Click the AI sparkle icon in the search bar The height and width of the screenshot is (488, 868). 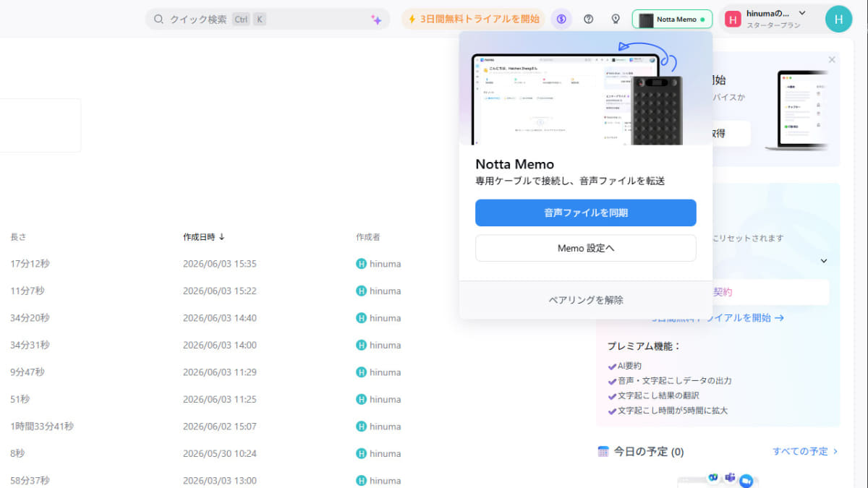376,20
